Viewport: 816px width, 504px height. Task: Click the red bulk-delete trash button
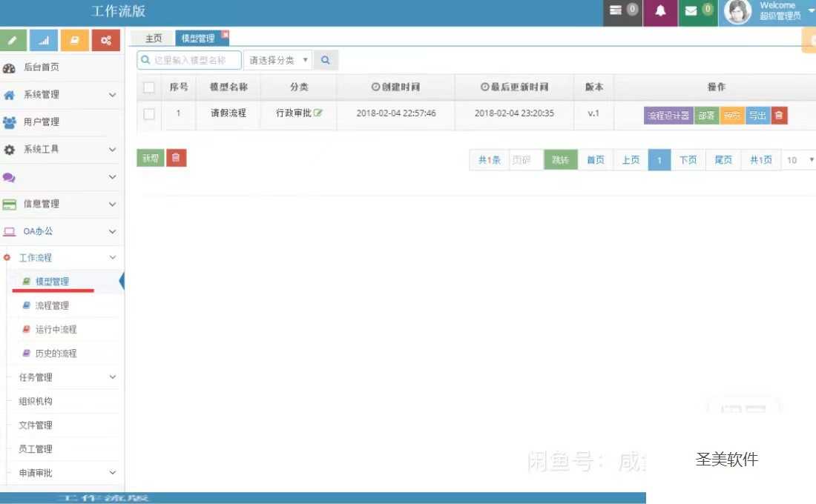[176, 158]
